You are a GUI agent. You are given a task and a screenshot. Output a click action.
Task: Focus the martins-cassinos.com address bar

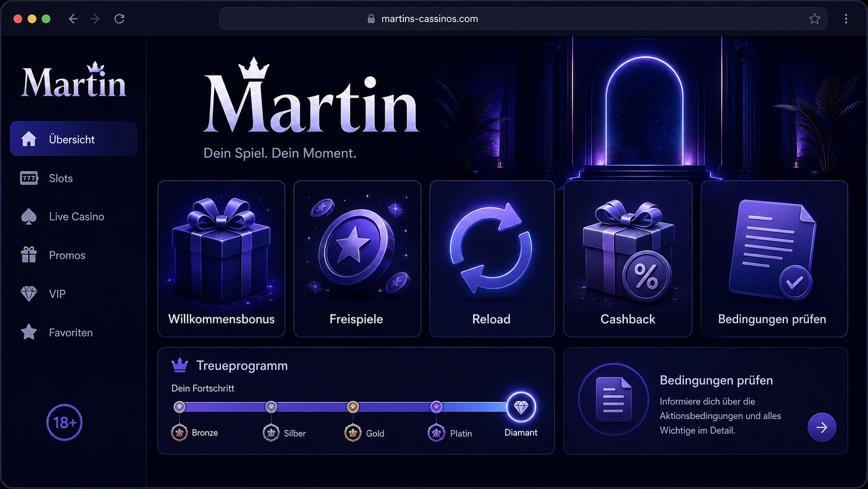(523, 19)
